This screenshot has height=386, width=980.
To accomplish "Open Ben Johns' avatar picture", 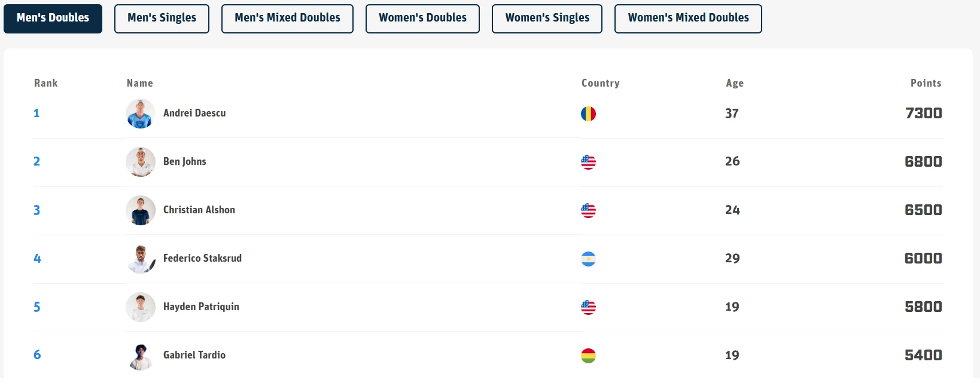I will (x=141, y=162).
